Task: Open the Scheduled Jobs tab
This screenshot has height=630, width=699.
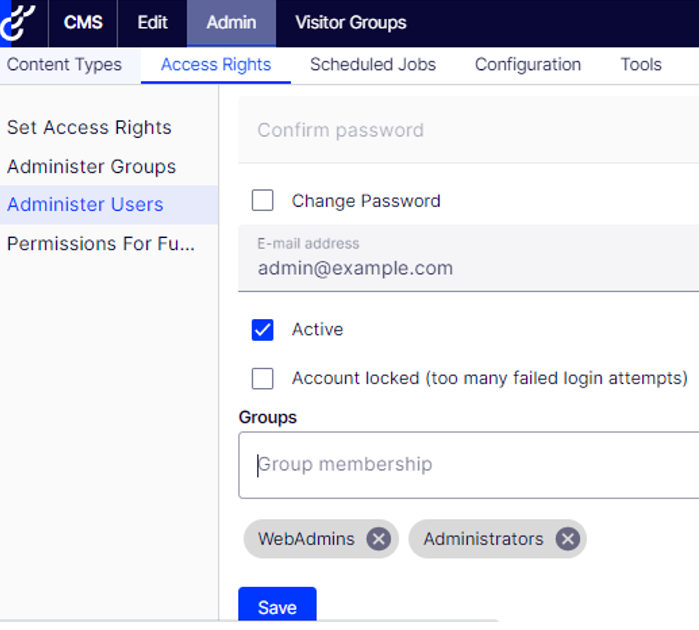Action: [372, 65]
